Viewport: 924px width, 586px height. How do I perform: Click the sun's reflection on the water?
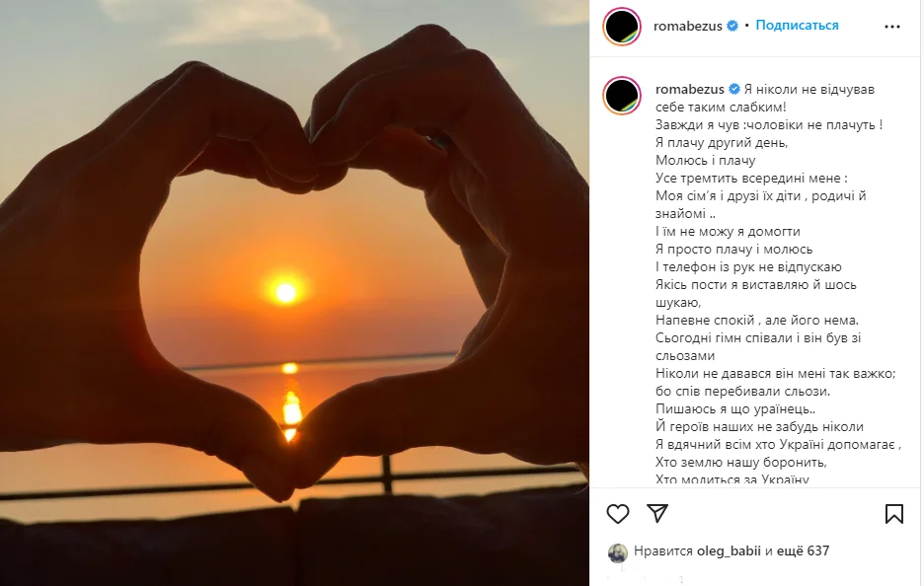[290, 404]
